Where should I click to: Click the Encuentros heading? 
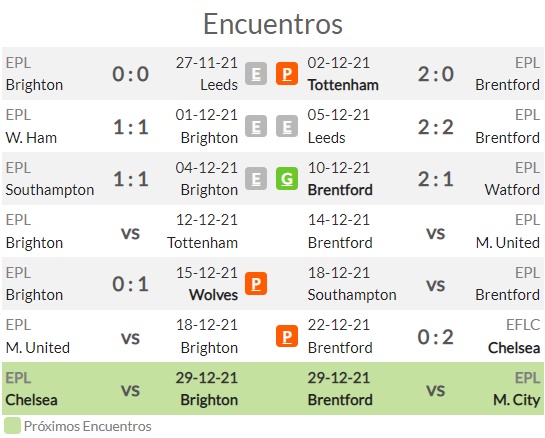tap(273, 24)
